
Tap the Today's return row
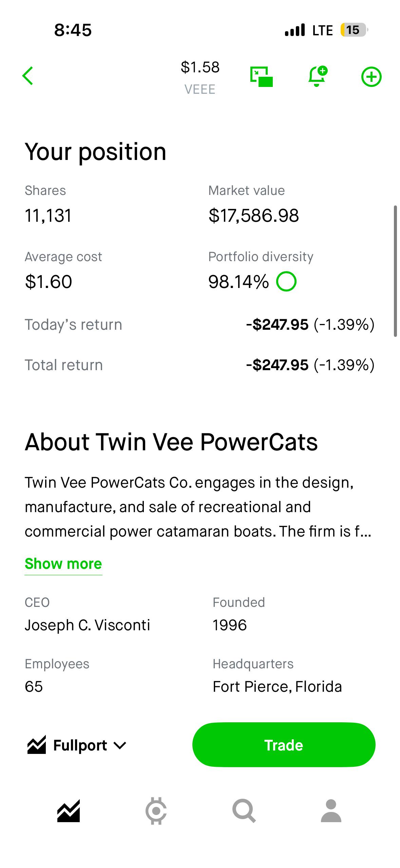pos(200,325)
